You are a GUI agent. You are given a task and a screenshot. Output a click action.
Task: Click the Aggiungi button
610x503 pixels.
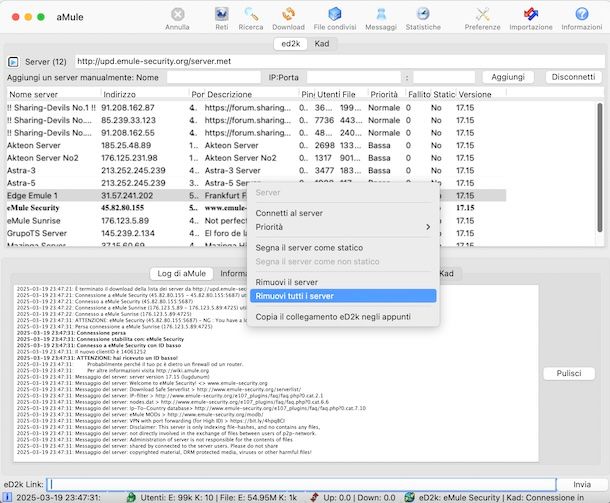pos(508,77)
